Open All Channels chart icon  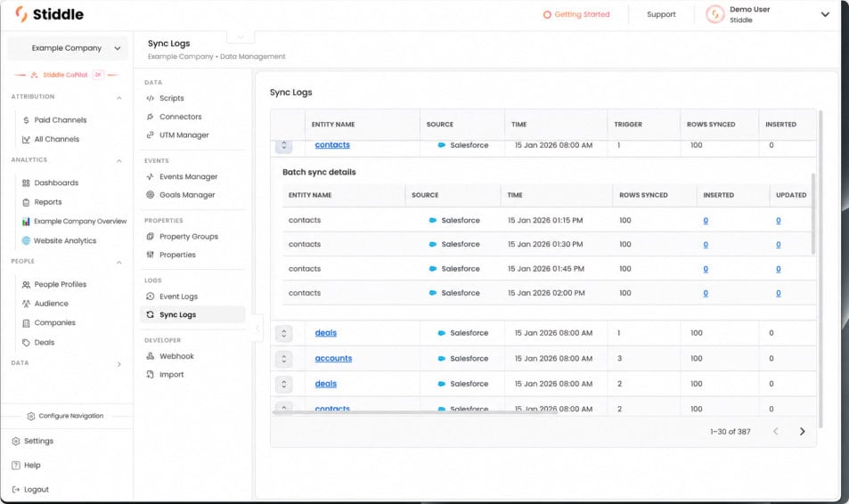(26, 139)
